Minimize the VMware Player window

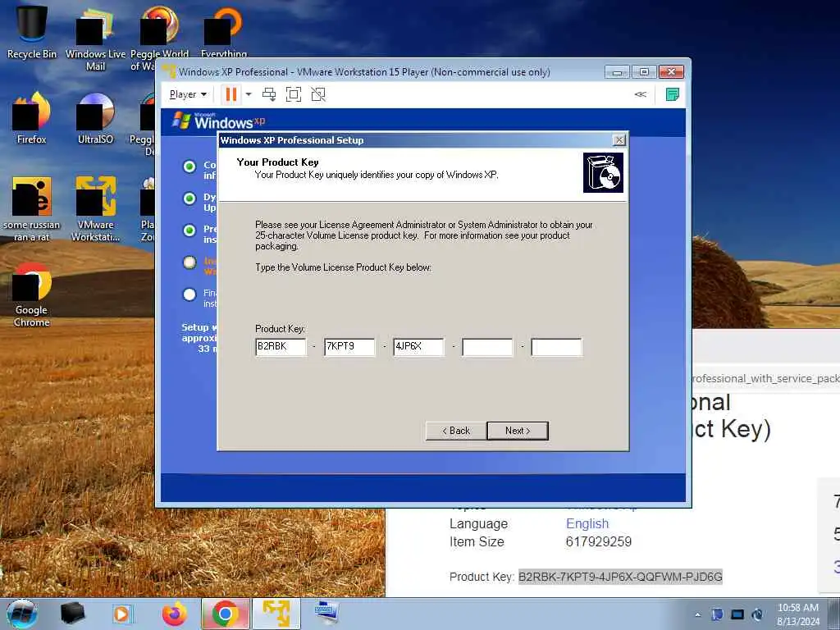tap(617, 72)
